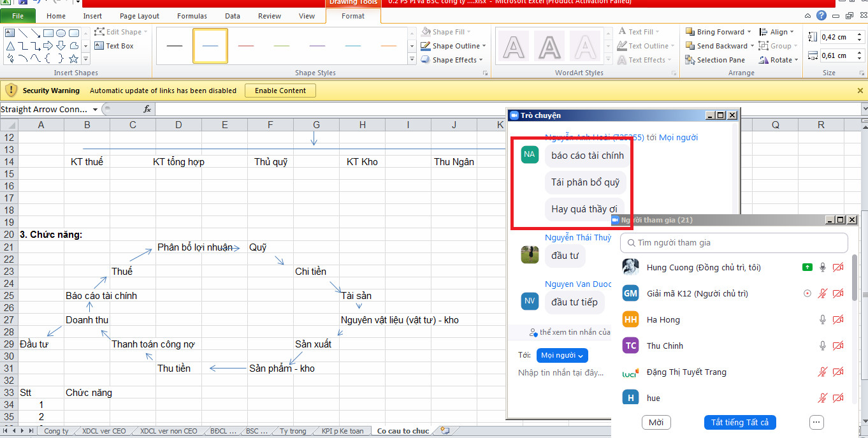This screenshot has width=868, height=438.
Task: Switch to the Page Layout ribbon tab
Action: (140, 16)
